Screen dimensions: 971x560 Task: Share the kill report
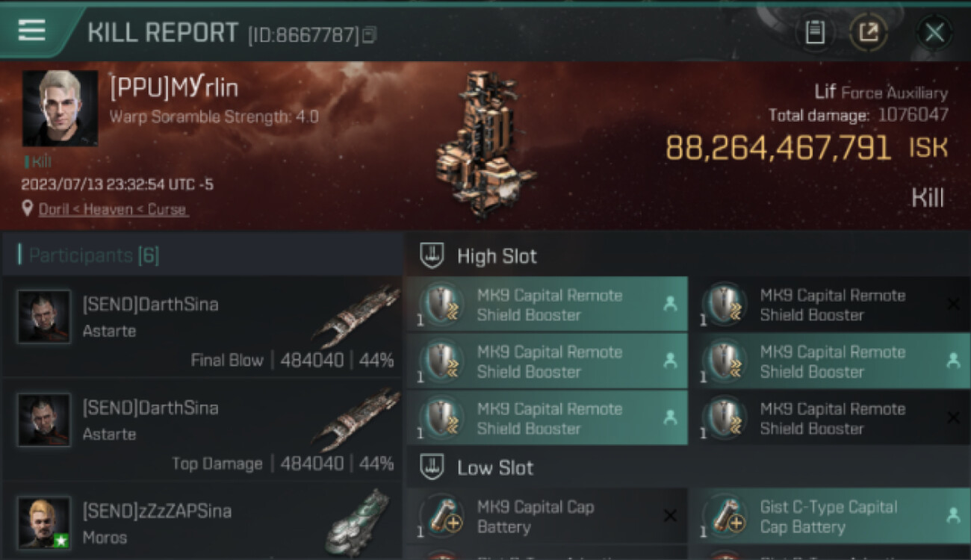pos(869,32)
